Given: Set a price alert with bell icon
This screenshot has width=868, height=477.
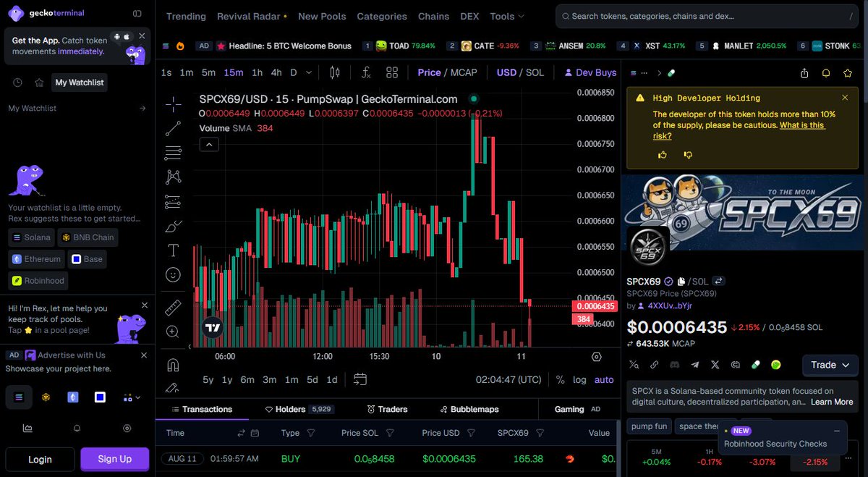Looking at the screenshot, I should pos(826,73).
